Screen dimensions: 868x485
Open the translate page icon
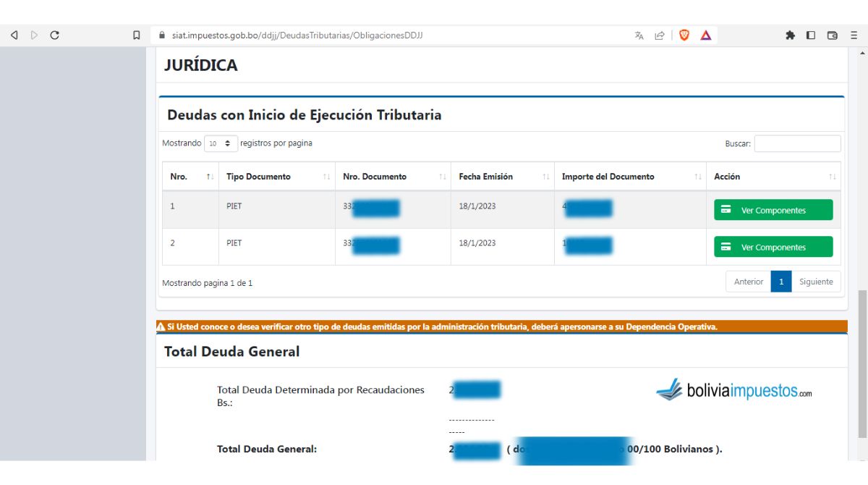[639, 35]
